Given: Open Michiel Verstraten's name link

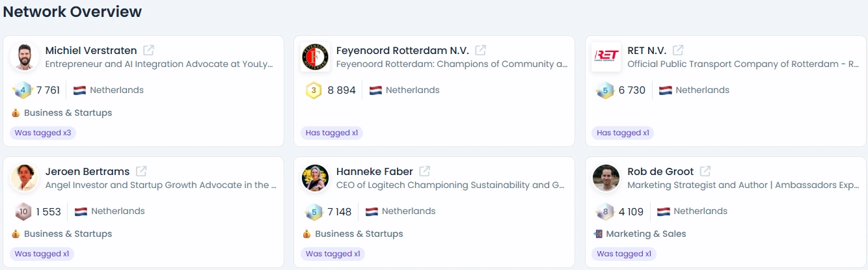Looking at the screenshot, I should (91, 50).
